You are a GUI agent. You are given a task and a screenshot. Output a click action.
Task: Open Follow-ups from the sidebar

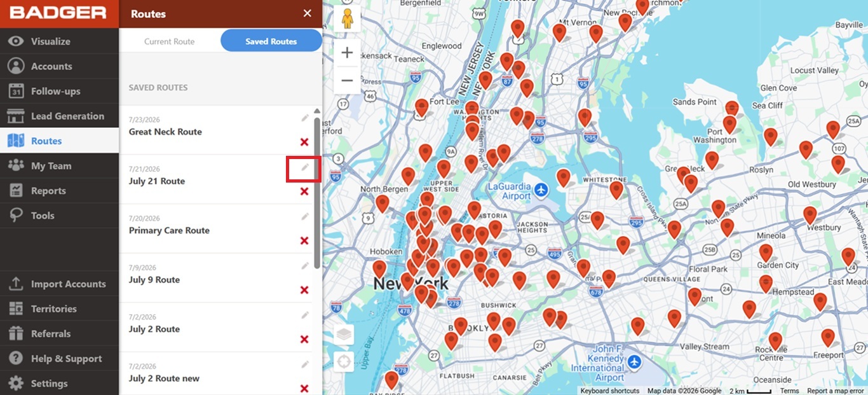59,91
